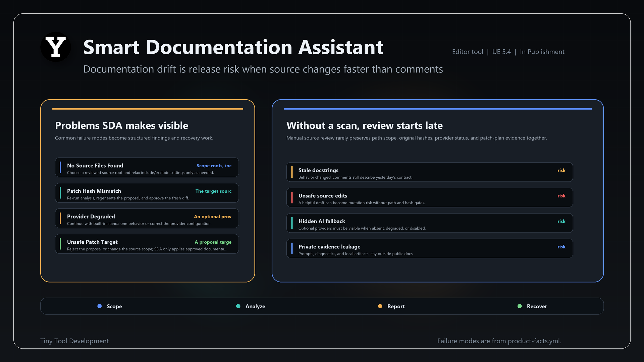Viewport: 644px width, 362px height.
Task: Click the orange Report dot
Action: pyautogui.click(x=380, y=306)
